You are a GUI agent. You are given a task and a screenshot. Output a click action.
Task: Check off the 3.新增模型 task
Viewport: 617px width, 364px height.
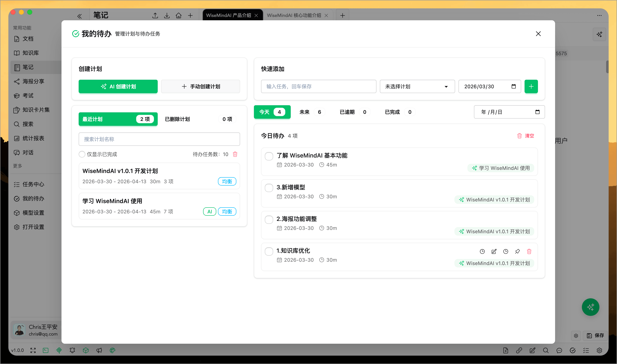pyautogui.click(x=269, y=188)
